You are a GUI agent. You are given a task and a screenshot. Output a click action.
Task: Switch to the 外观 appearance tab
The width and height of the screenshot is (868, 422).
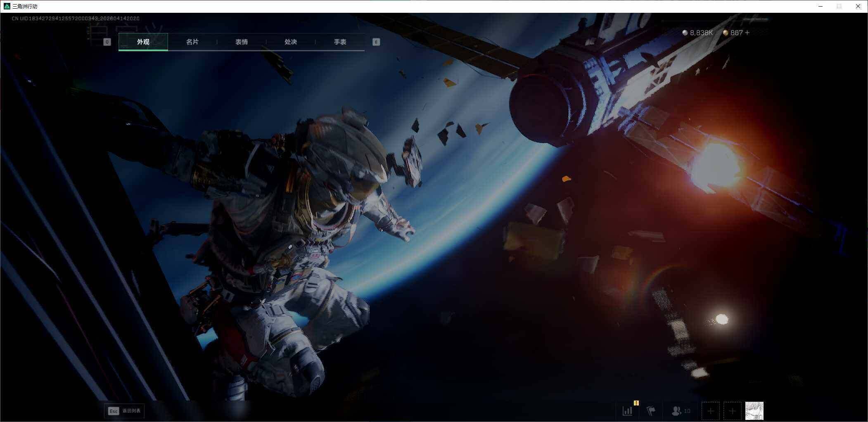(143, 42)
